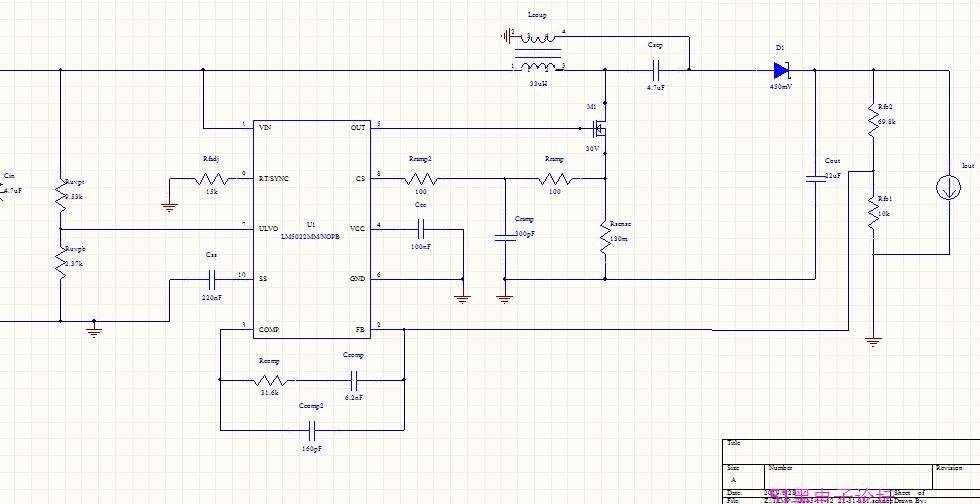Click the CS pin label
The width and height of the screenshot is (980, 504).
[361, 179]
